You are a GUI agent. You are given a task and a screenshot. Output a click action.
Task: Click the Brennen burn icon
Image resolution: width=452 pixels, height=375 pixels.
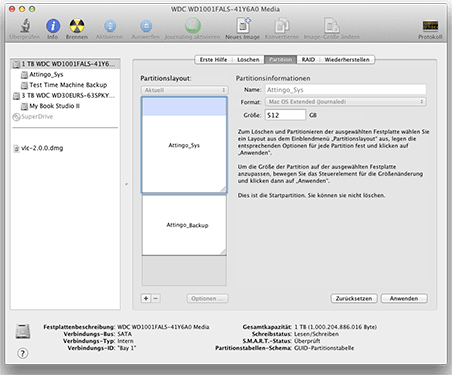[77, 26]
